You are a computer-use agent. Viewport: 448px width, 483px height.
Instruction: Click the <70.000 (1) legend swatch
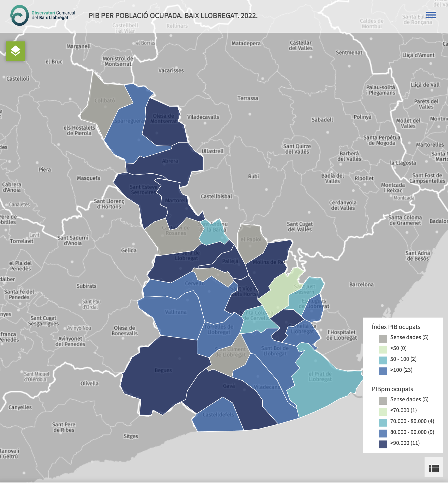pos(383,411)
